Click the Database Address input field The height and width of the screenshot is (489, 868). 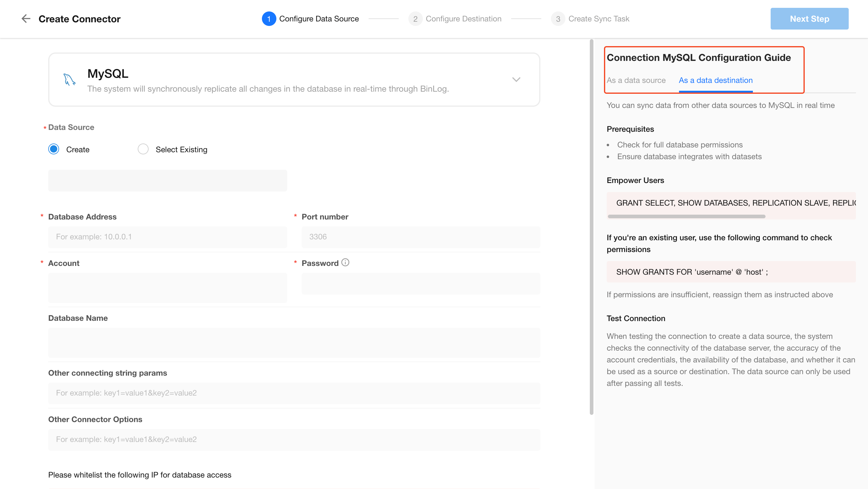pyautogui.click(x=168, y=237)
